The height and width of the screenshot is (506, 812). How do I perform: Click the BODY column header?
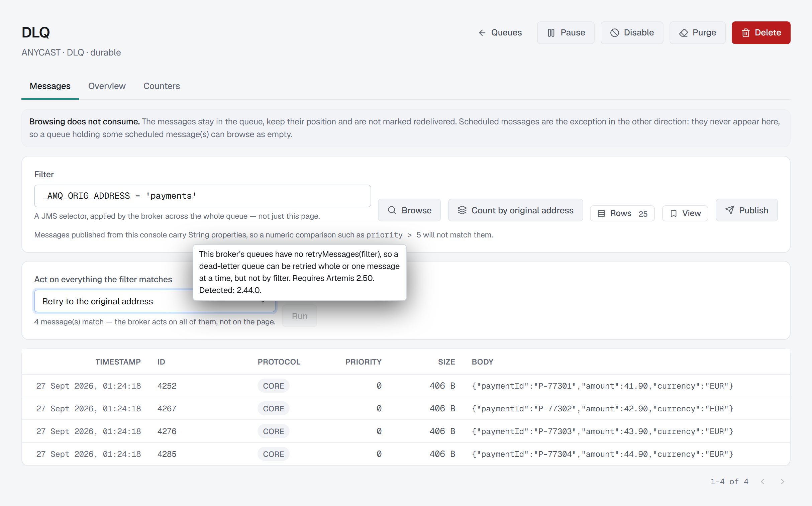click(x=482, y=362)
